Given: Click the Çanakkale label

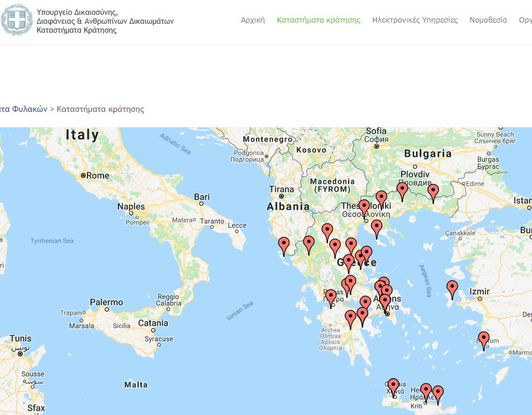Looking at the screenshot, I should (460, 233).
